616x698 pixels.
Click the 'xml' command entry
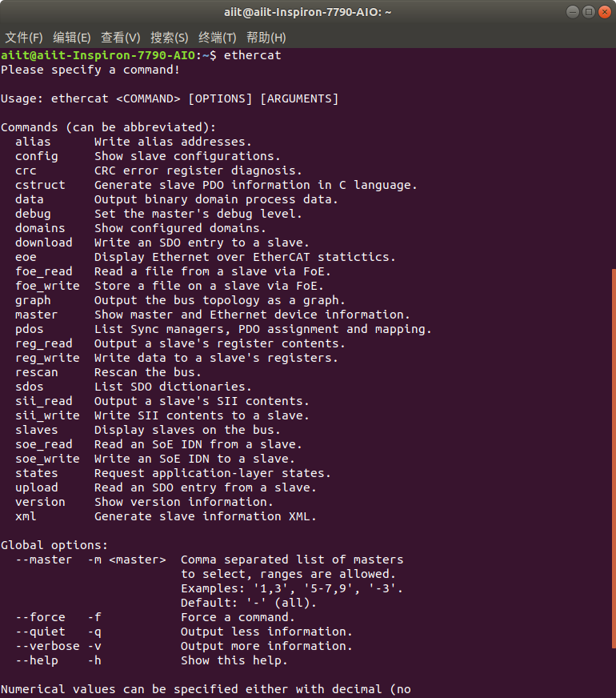pos(26,516)
